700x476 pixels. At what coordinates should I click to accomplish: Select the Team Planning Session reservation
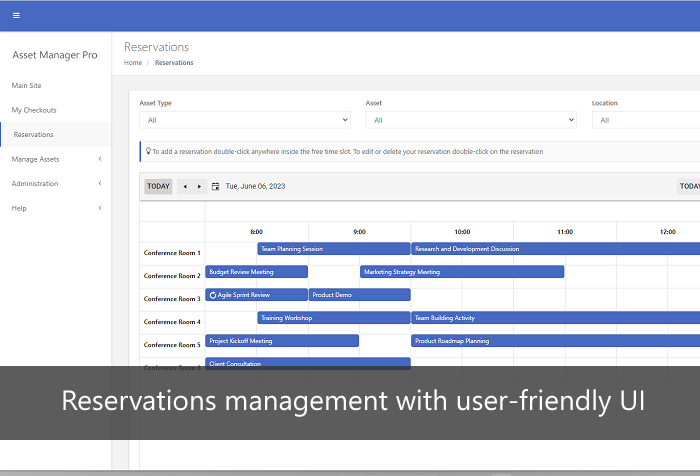coord(334,249)
